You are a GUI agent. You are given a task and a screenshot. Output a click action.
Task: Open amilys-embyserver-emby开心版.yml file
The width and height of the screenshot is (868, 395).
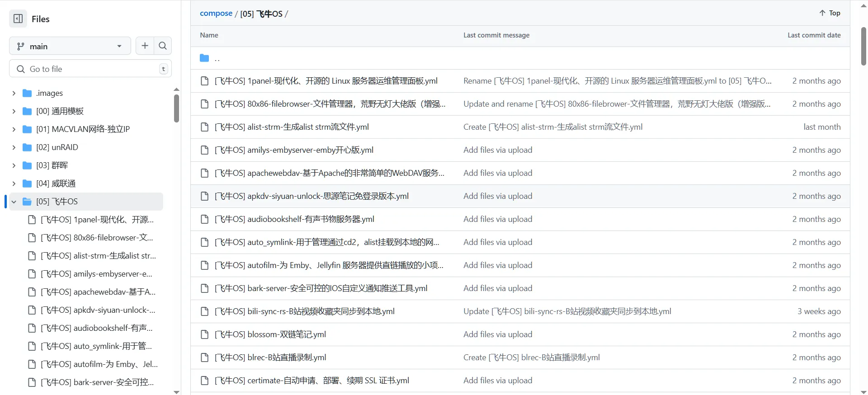[294, 150]
